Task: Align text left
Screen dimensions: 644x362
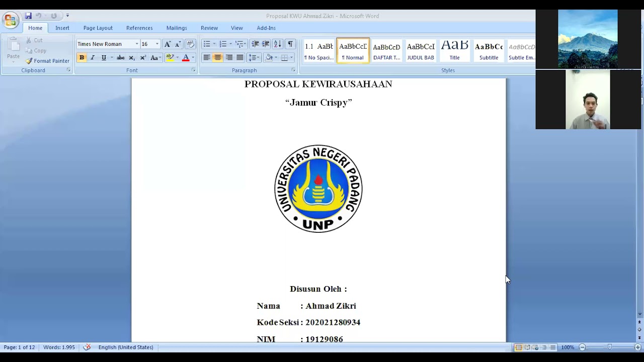Action: (207, 58)
